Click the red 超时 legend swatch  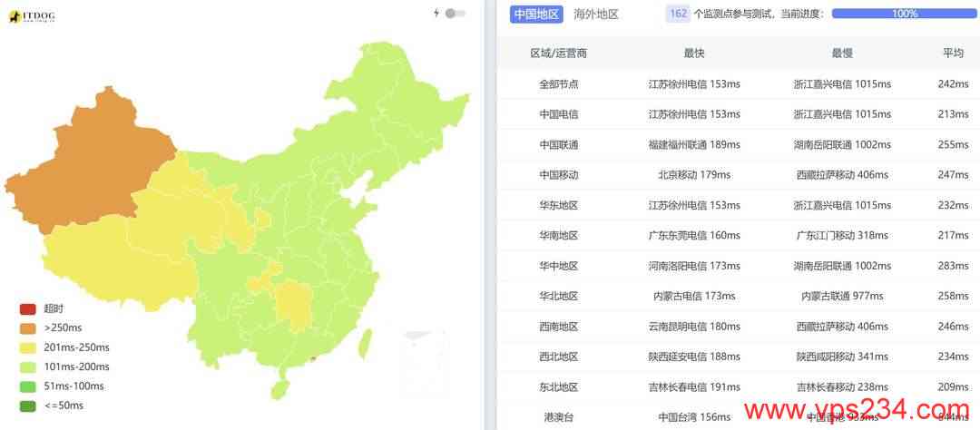point(27,309)
